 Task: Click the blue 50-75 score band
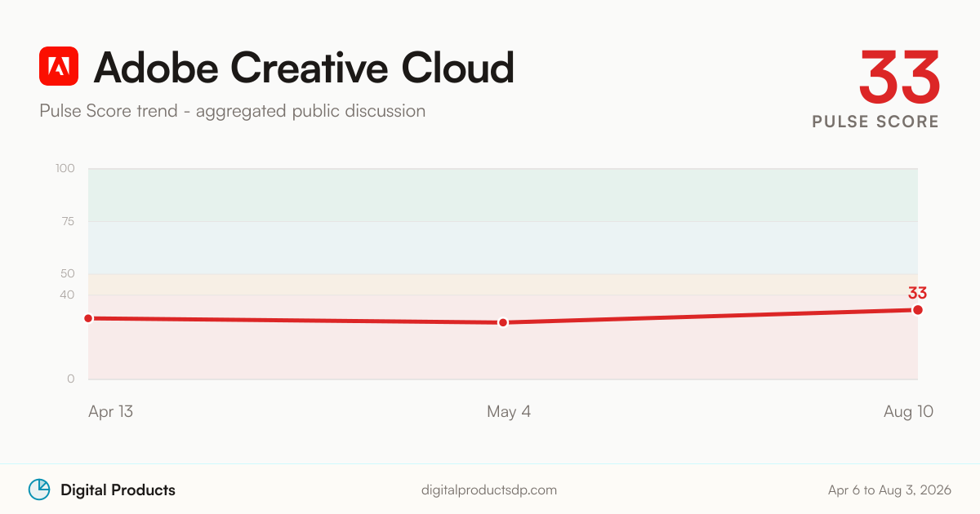pos(503,247)
